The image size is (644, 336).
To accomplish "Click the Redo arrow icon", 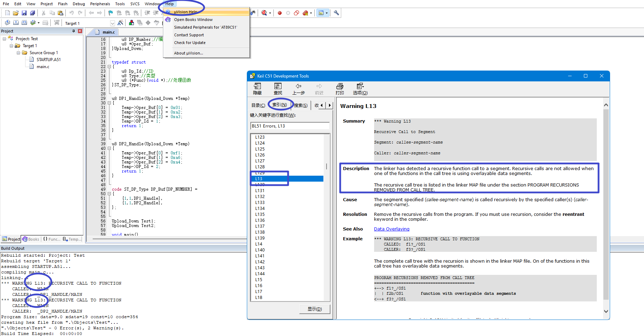I will coord(80,13).
